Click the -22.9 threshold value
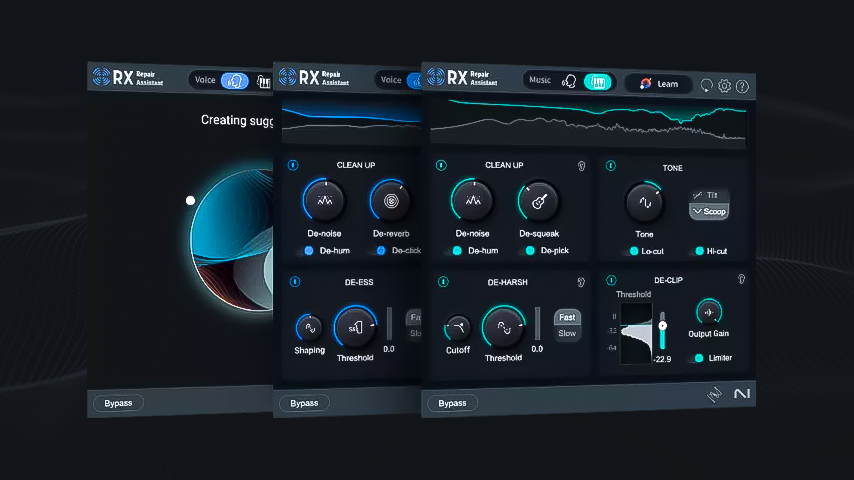 662,359
